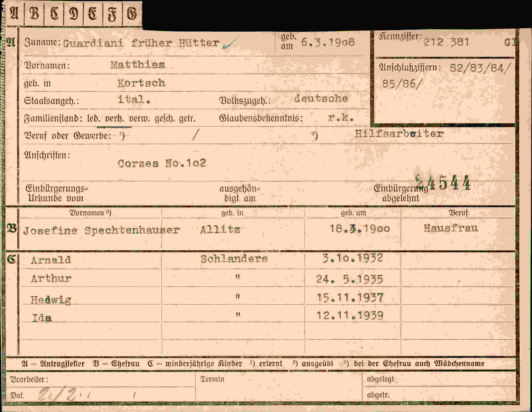Screen dimensions: 532x412
Task: Click the printed label "Staatsangeh.:"
Action: point(52,101)
